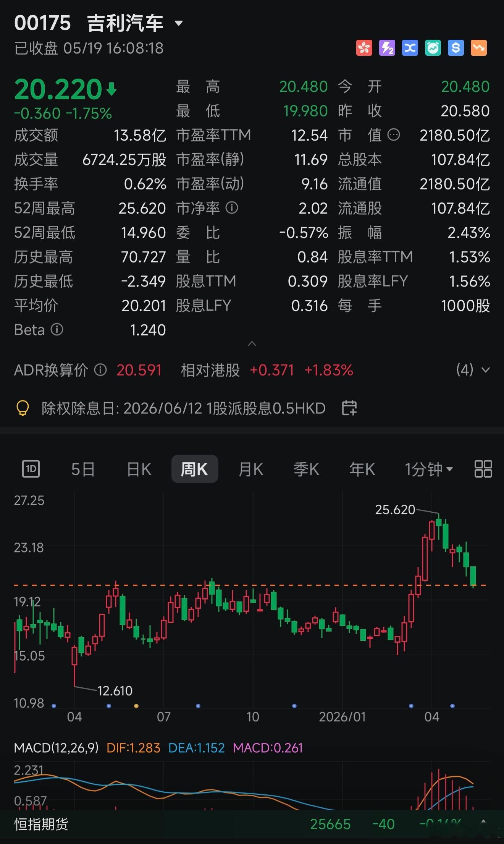The width and height of the screenshot is (504, 844).
Task: Switch to the 5日 chart tab
Action: point(83,469)
